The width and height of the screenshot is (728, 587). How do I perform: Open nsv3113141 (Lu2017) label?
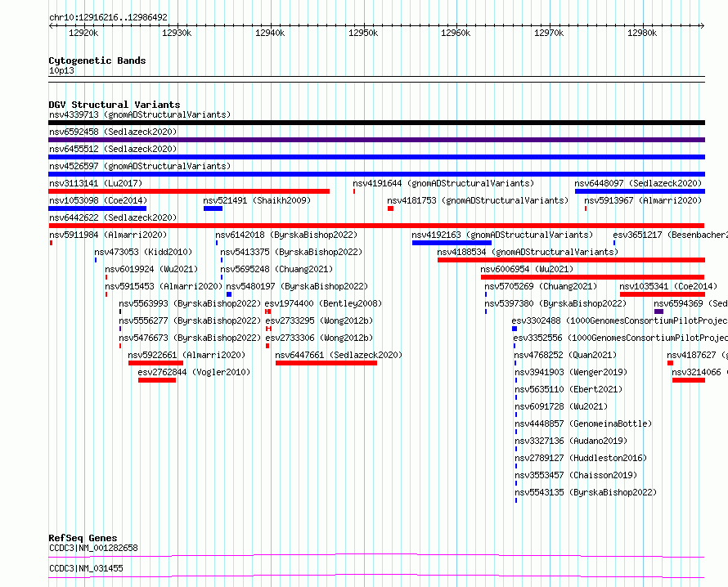point(96,183)
